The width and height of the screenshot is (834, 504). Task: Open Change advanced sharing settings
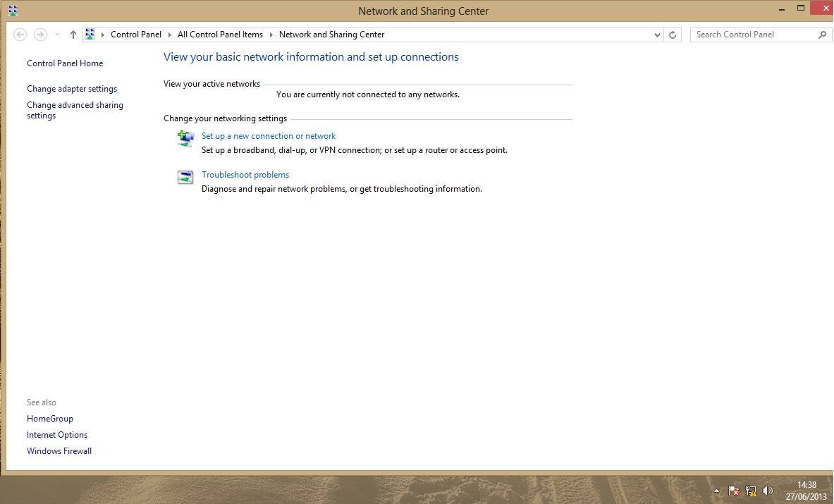coord(75,110)
